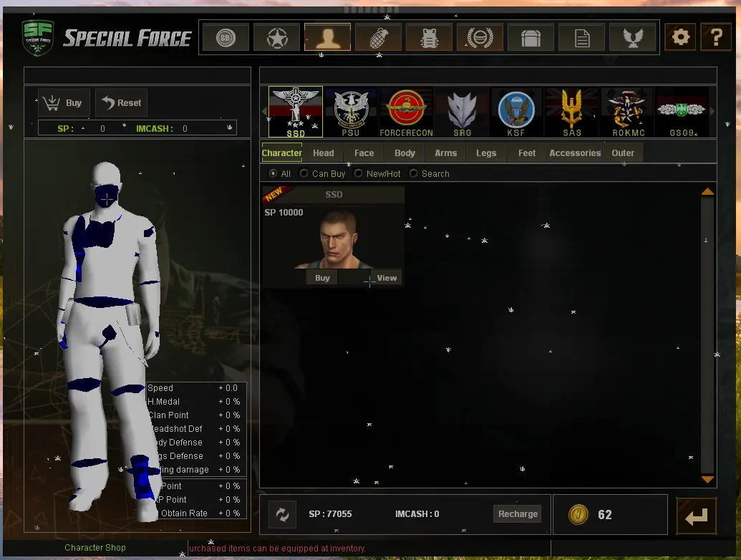Click the Headshot Def stat row

click(197, 429)
